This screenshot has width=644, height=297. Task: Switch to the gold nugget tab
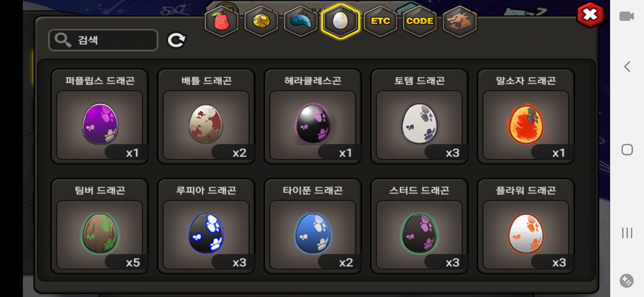[261, 21]
